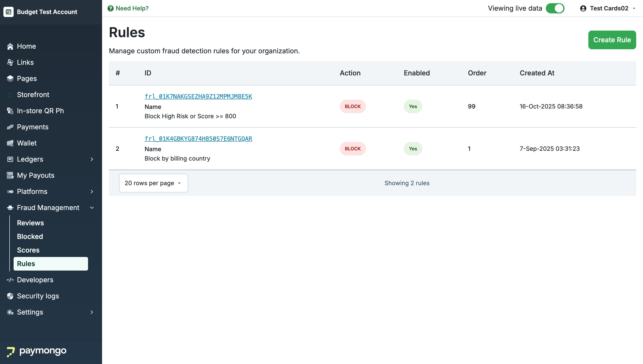Click the Developers code bracket icon
The height and width of the screenshot is (364, 643).
(10, 280)
